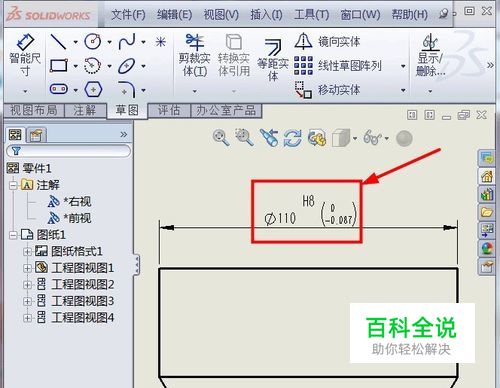The height and width of the screenshot is (388, 500).
Task: Select the Corner Rectangle tool
Action: [59, 66]
